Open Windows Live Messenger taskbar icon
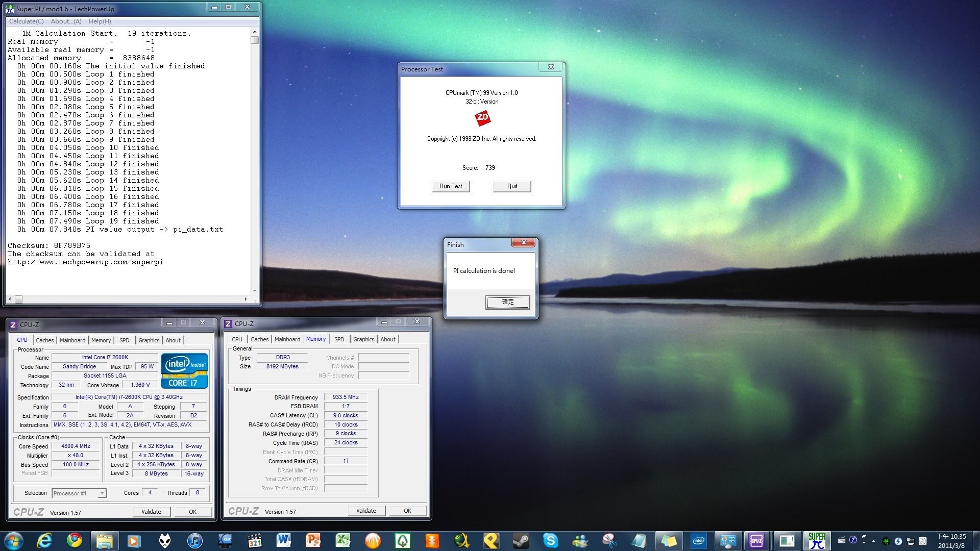 click(x=580, y=540)
